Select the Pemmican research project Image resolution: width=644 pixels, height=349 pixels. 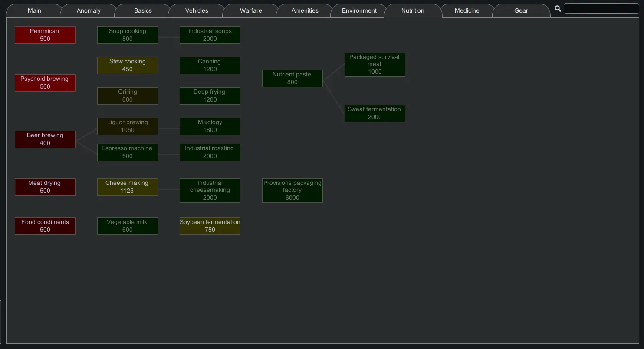click(x=45, y=35)
